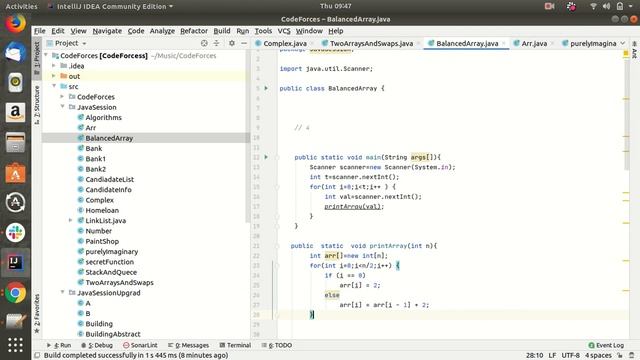The width and height of the screenshot is (640, 360).
Task: Open the volume indicator in top bar
Action: tap(607, 6)
